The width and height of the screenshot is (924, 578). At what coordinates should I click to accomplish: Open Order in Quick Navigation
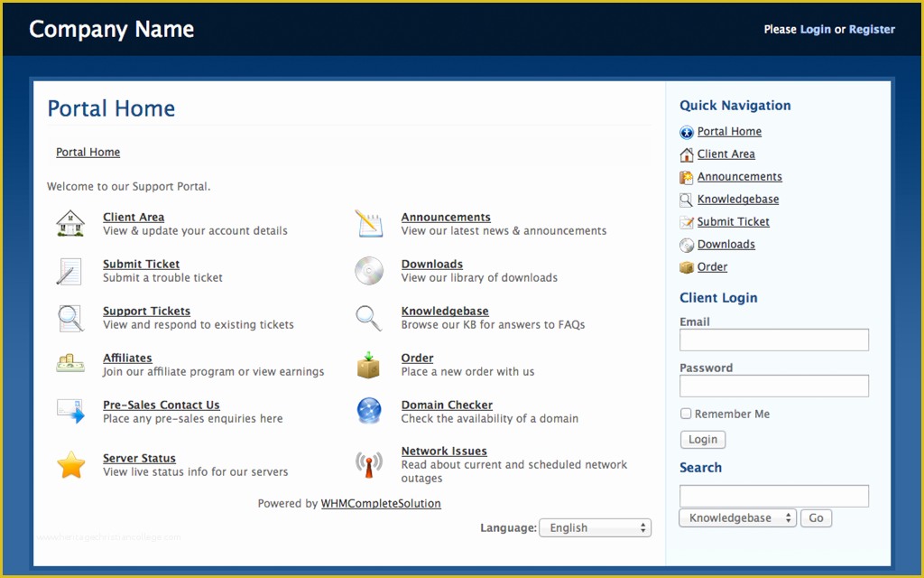[713, 266]
